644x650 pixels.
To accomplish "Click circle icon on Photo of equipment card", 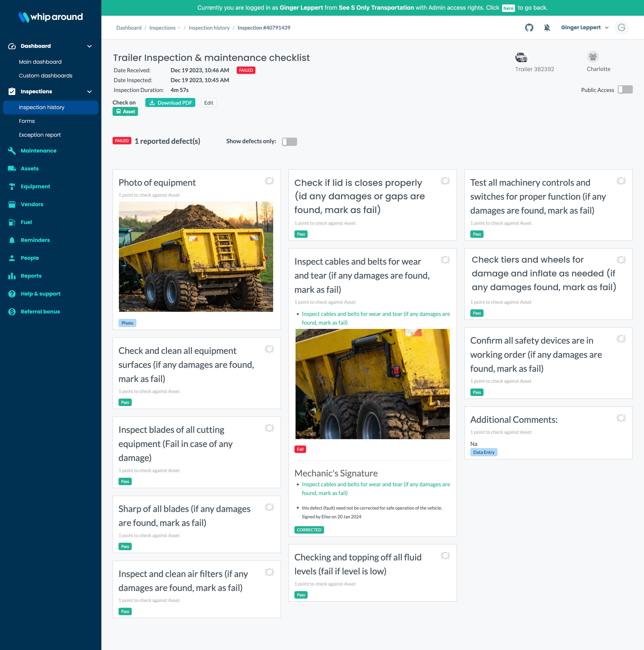I will coord(269,181).
